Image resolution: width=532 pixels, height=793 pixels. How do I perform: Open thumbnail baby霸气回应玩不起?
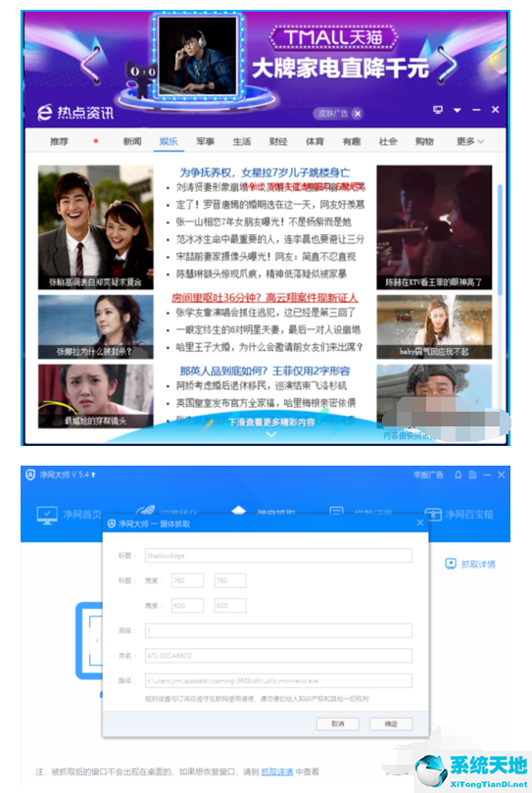pyautogui.click(x=434, y=326)
